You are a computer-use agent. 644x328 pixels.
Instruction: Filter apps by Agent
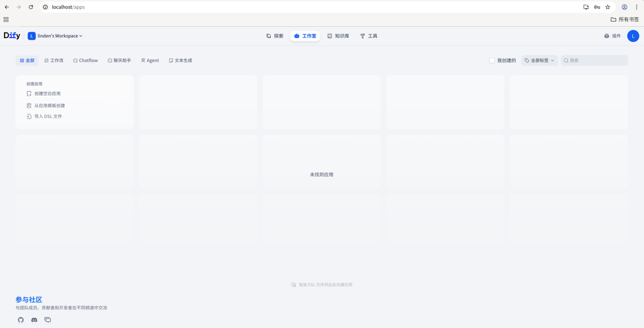click(x=150, y=61)
